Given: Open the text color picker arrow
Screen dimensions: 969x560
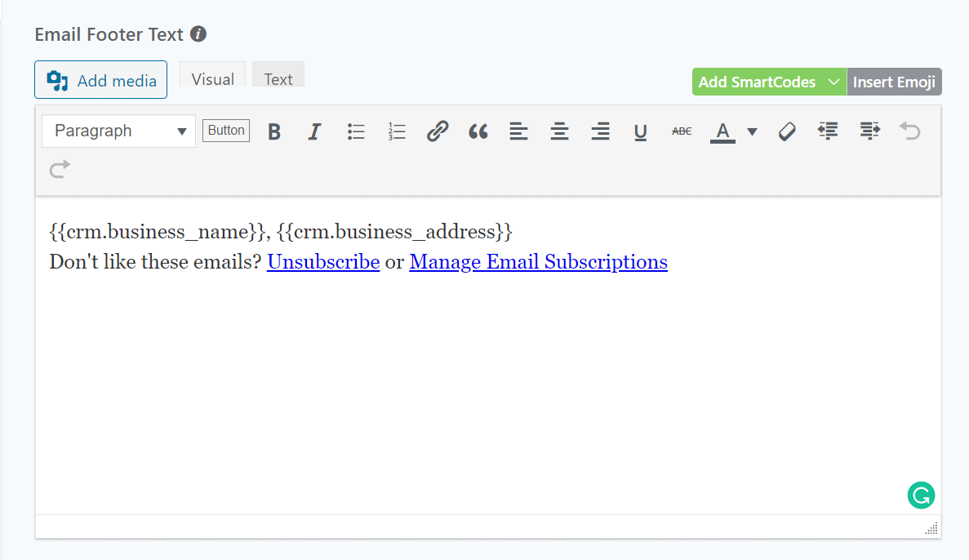Looking at the screenshot, I should pyautogui.click(x=752, y=131).
